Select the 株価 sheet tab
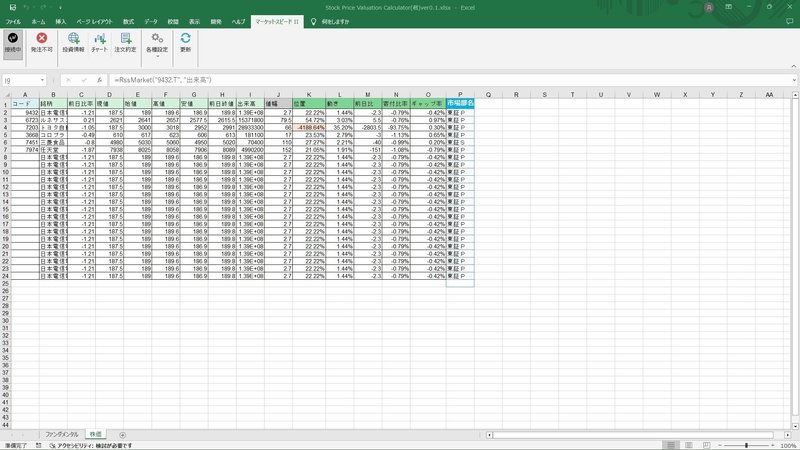The width and height of the screenshot is (800, 450). pyautogui.click(x=95, y=434)
